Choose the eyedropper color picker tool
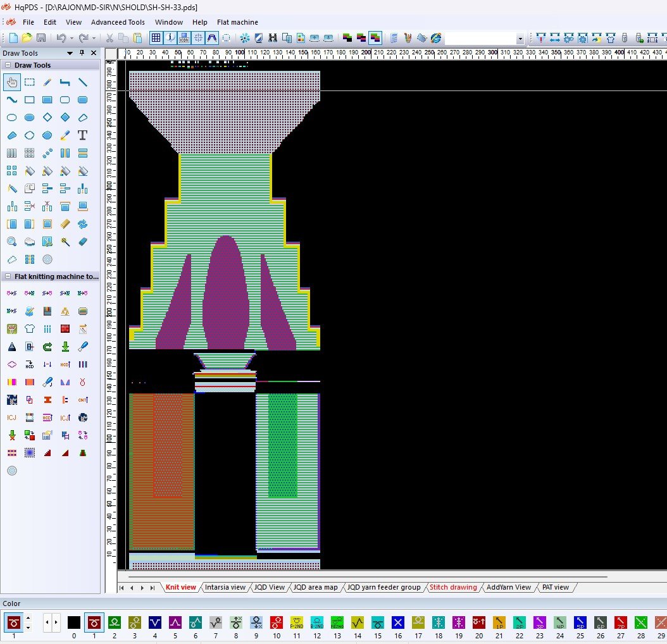 pyautogui.click(x=65, y=135)
